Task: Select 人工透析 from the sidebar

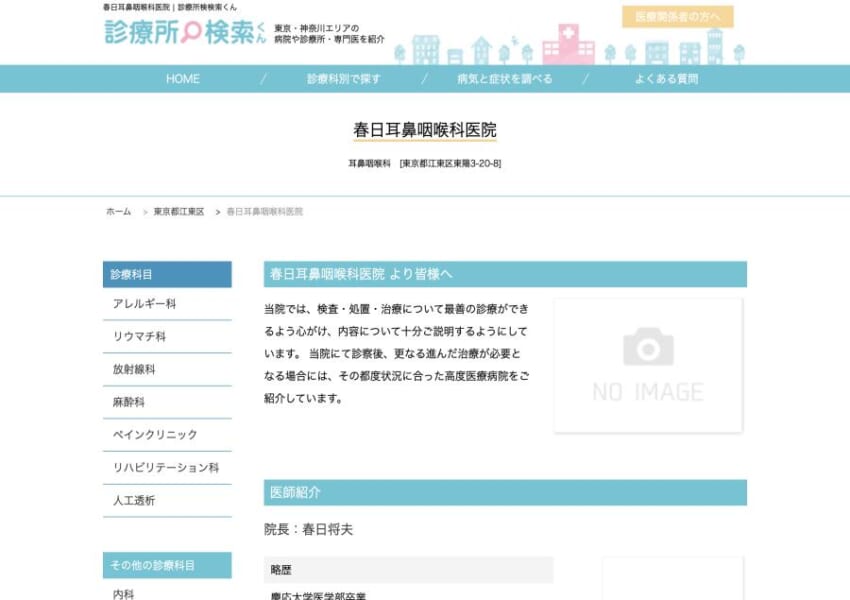Action: click(131, 501)
